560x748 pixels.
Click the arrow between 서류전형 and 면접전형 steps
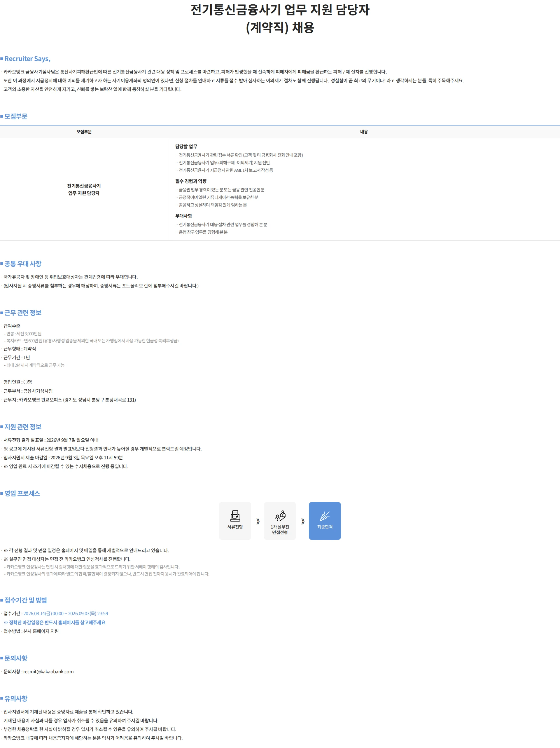click(258, 521)
